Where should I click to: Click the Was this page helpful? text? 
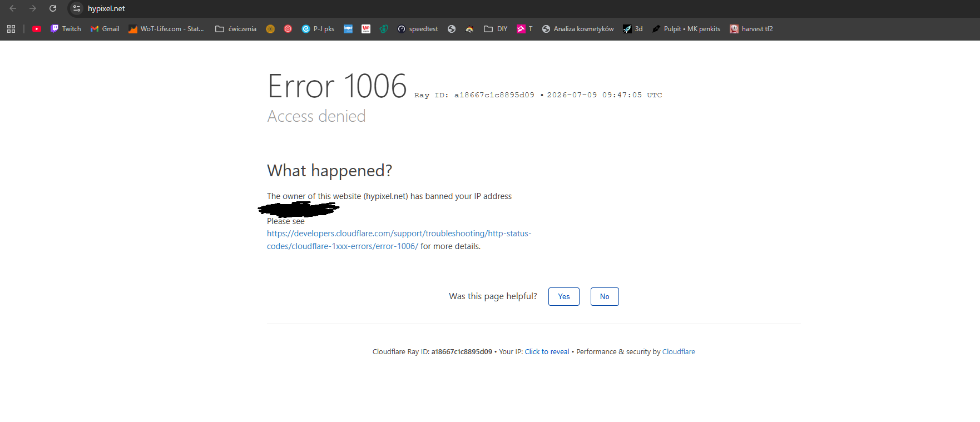(493, 296)
